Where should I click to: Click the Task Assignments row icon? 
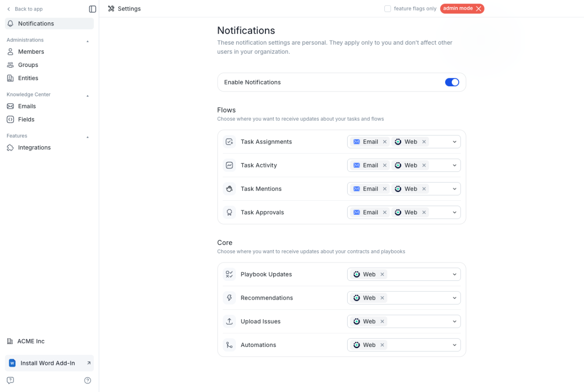pos(229,142)
